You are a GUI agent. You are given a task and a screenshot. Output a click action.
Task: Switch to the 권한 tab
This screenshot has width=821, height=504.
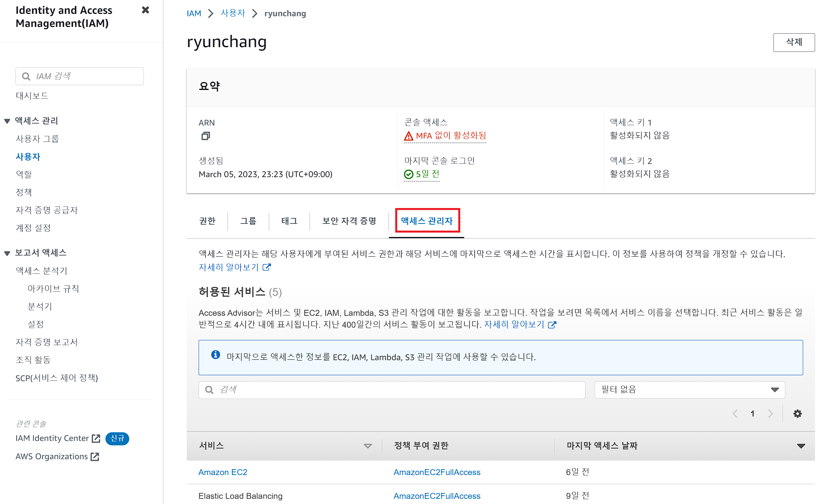pos(207,221)
